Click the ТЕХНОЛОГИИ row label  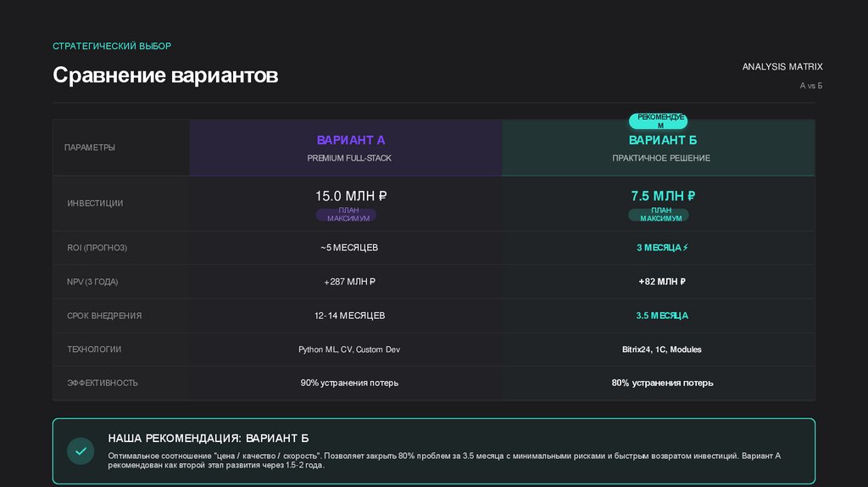coord(94,350)
